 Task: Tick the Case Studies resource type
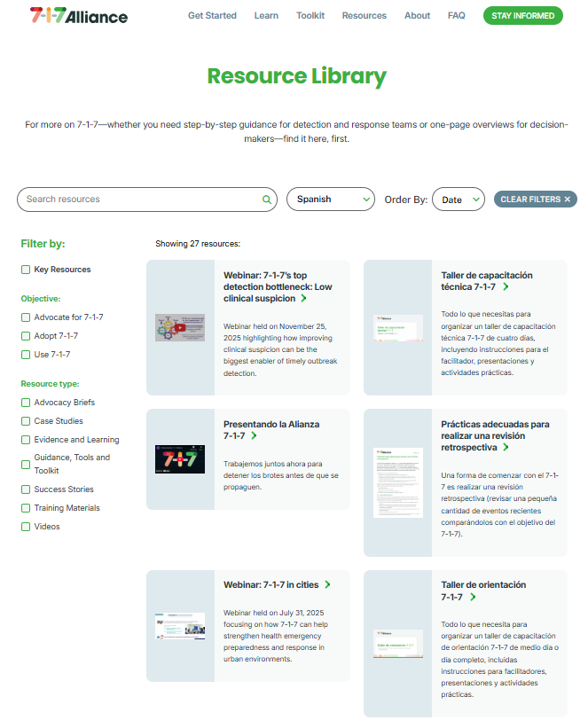point(26,421)
